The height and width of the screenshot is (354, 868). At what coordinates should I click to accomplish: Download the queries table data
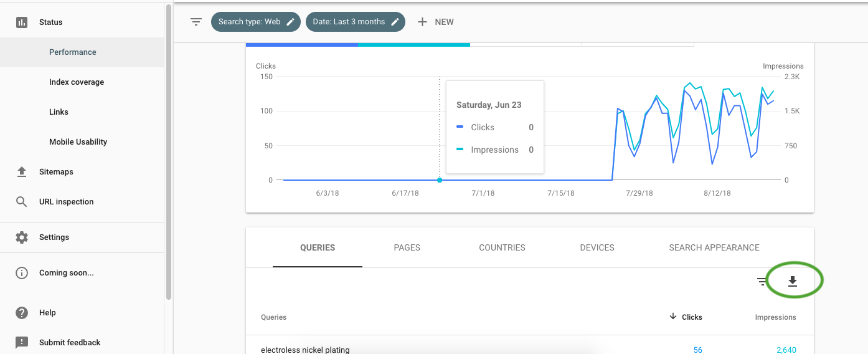click(x=793, y=282)
